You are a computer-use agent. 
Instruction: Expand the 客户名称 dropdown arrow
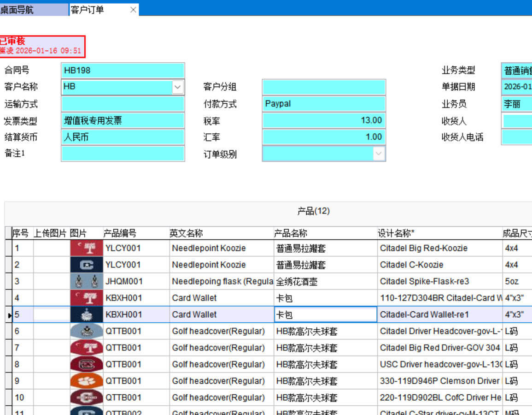(178, 87)
